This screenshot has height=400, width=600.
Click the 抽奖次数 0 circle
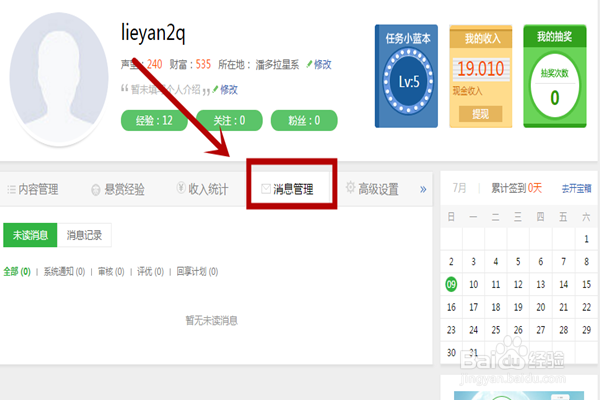coord(554,85)
